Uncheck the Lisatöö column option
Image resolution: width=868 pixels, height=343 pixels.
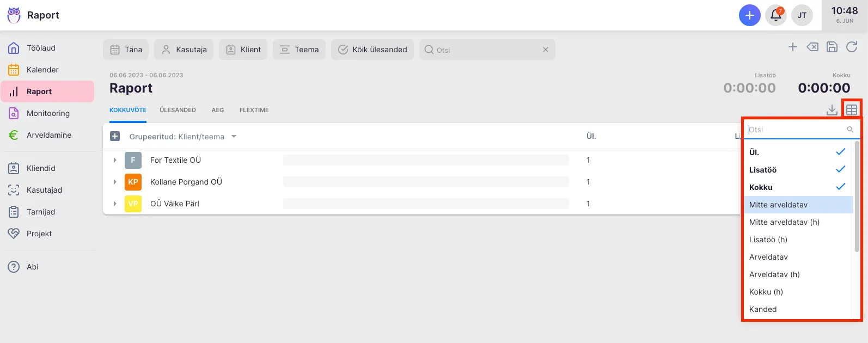click(x=798, y=170)
